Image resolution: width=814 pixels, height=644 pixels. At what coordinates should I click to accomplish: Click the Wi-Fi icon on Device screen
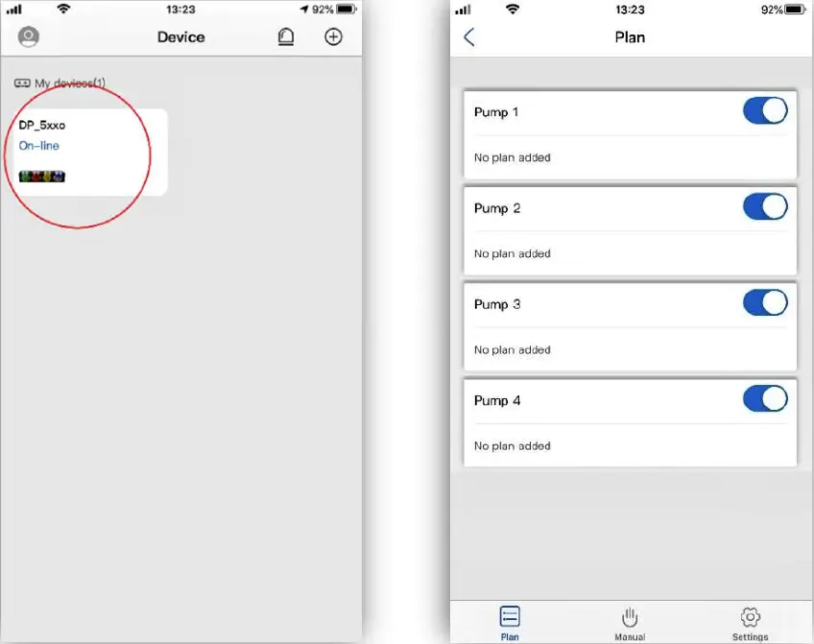(x=63, y=9)
